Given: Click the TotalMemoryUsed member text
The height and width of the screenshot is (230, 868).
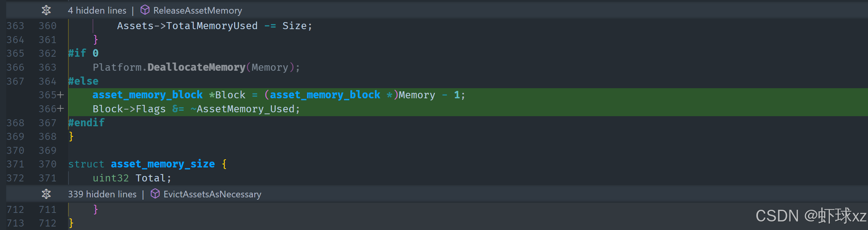Looking at the screenshot, I should click(212, 26).
